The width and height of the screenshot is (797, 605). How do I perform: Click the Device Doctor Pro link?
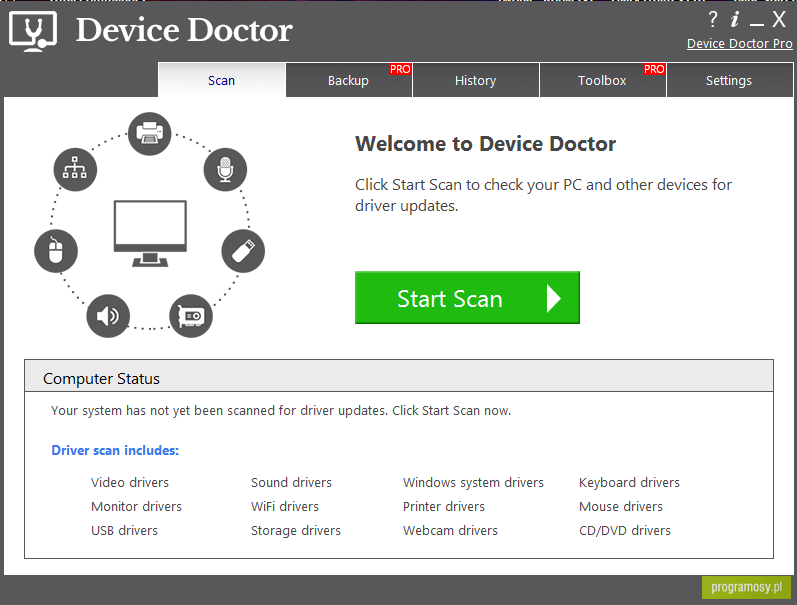coord(740,44)
